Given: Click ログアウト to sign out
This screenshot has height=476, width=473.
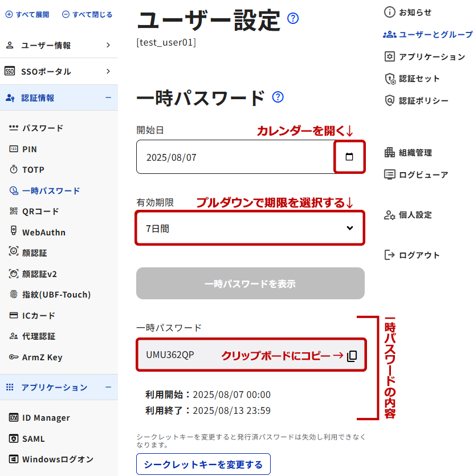Looking at the screenshot, I should coord(412,255).
